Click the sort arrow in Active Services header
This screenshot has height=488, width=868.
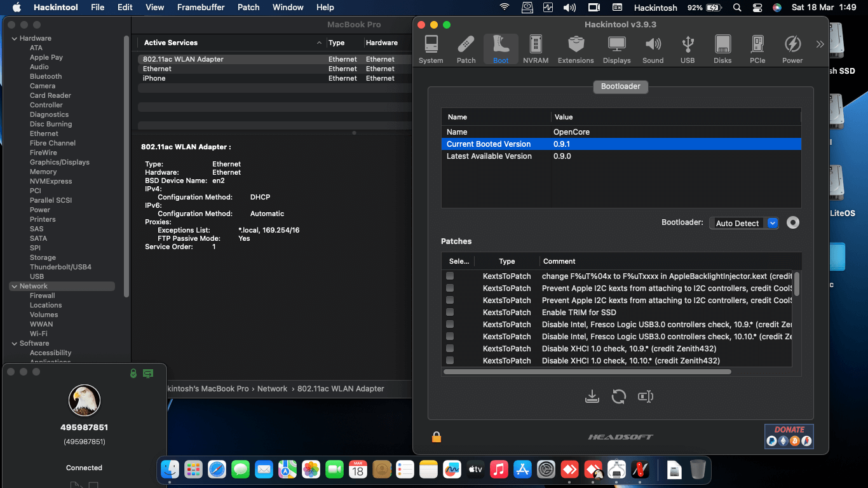tap(319, 43)
